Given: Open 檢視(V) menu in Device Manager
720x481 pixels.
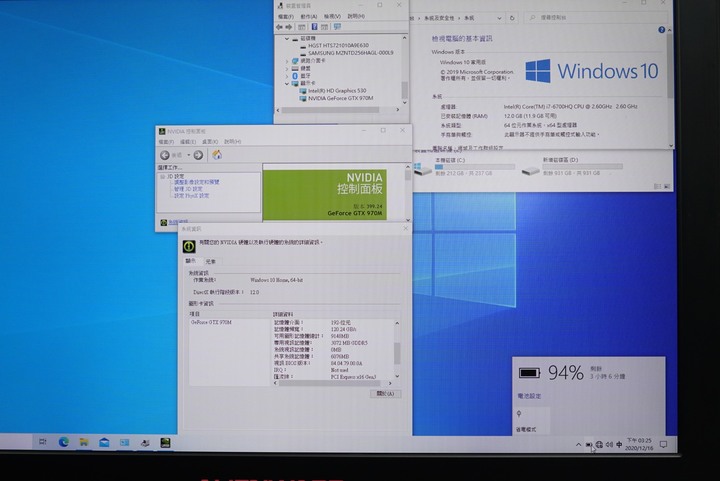Looking at the screenshot, I should coord(332,17).
